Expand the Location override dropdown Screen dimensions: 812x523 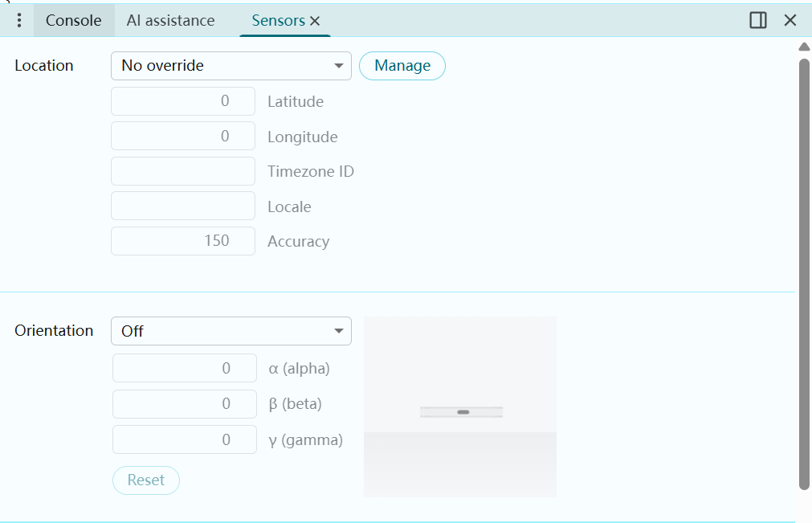coord(231,66)
